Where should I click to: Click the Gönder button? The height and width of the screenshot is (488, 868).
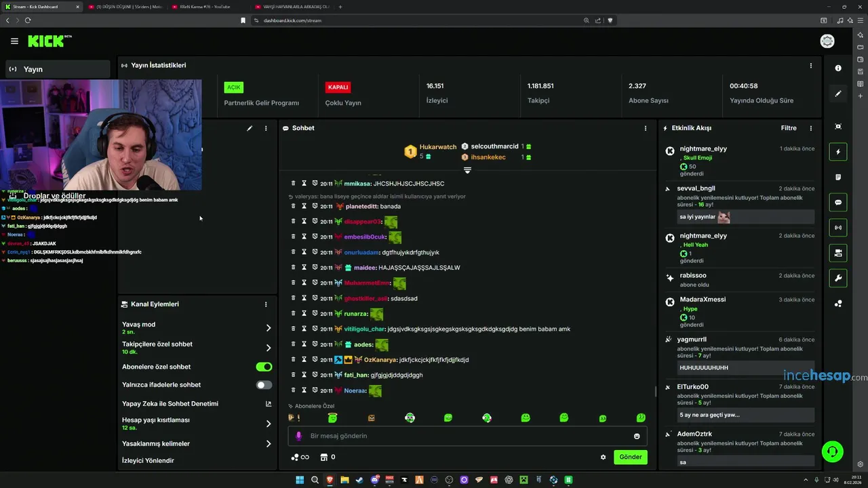point(630,457)
